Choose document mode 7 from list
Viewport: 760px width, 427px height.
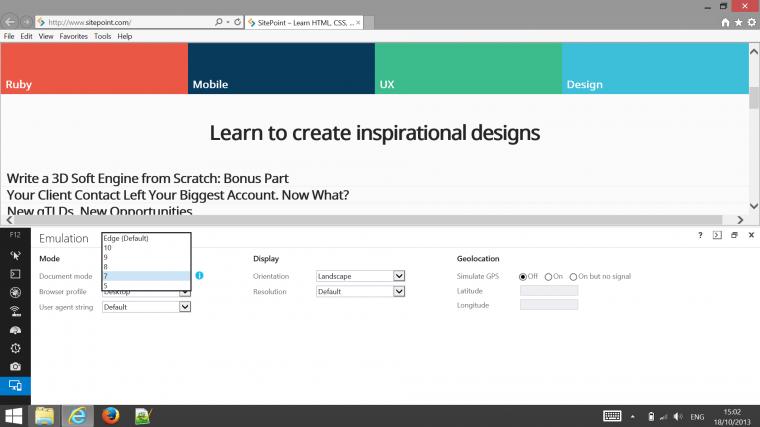[145, 275]
